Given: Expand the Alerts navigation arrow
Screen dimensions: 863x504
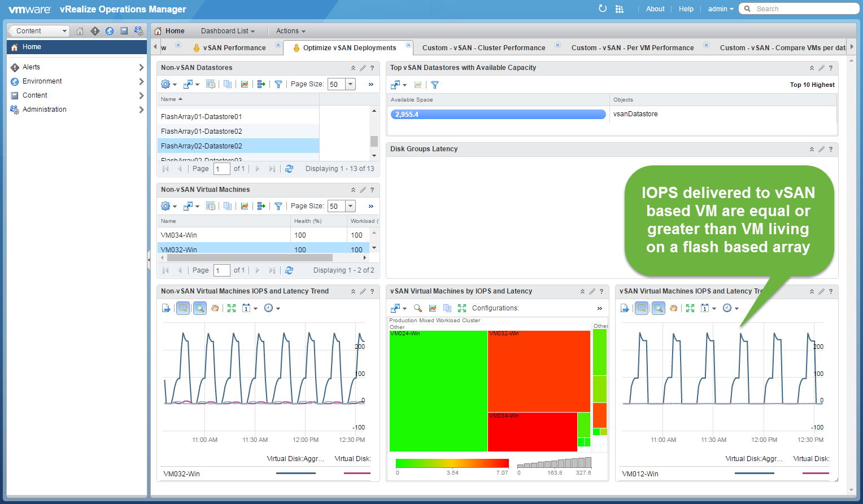Looking at the screenshot, I should tap(141, 67).
